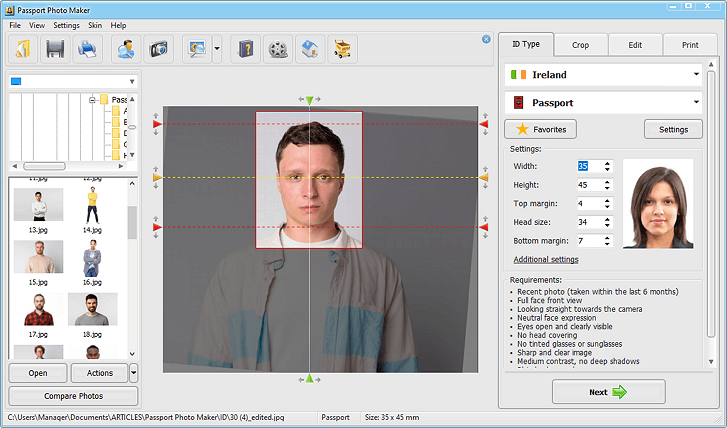727x428 pixels.
Task: Select thumbnail 15.jpg
Action: point(38,262)
